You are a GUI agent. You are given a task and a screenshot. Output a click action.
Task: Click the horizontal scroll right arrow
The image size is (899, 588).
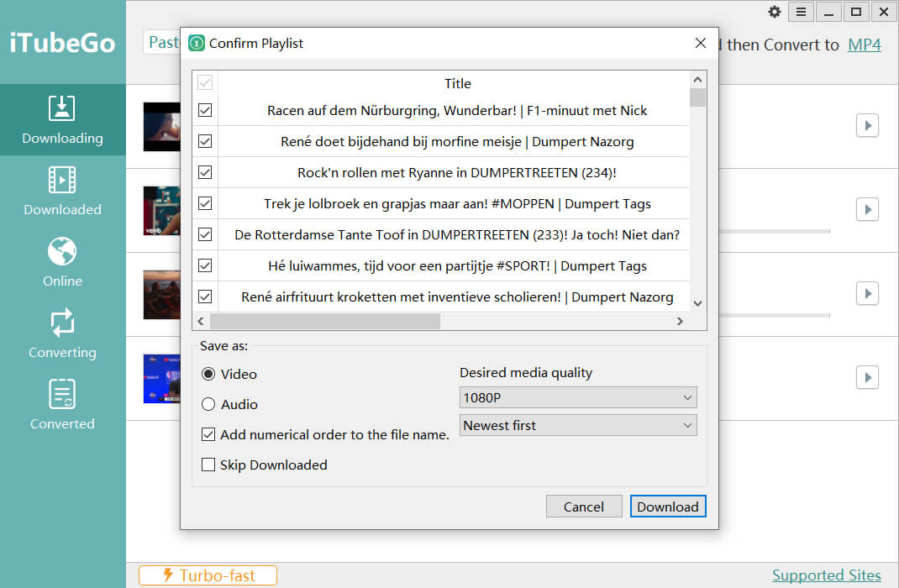pyautogui.click(x=680, y=321)
